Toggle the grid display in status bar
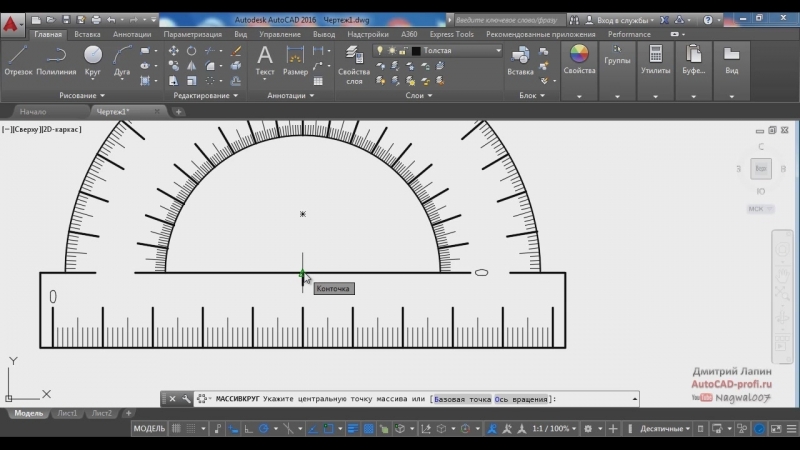 pos(176,429)
